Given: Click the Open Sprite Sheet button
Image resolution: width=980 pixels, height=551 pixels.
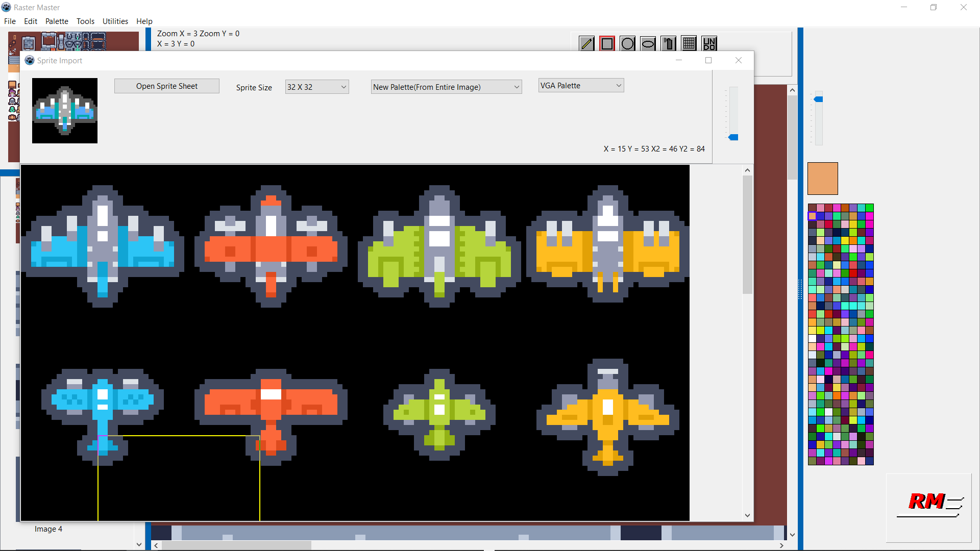Looking at the screenshot, I should (166, 86).
